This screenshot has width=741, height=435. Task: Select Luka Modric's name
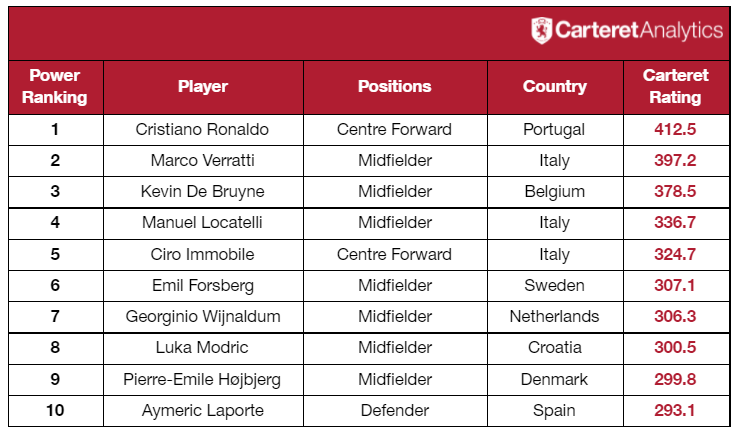202,348
